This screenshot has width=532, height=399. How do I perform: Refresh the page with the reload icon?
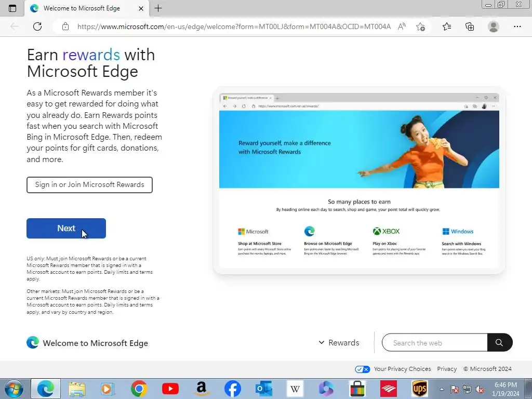(37, 26)
